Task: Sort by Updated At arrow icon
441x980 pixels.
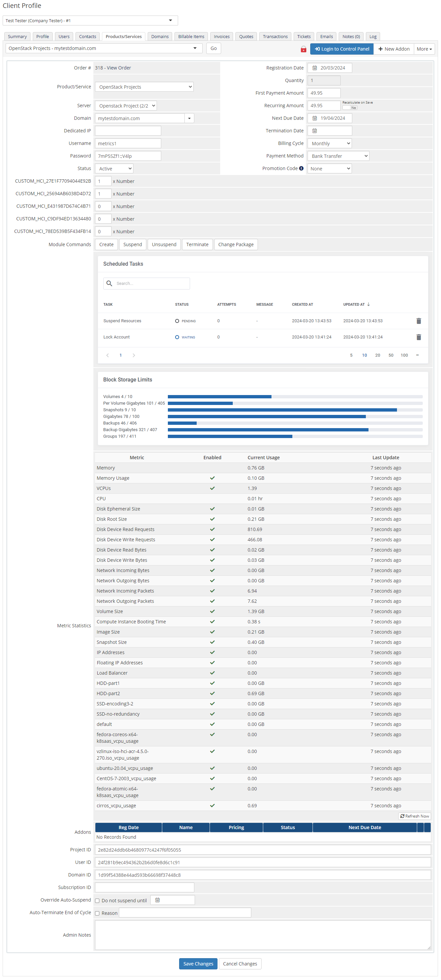Action: pos(368,304)
